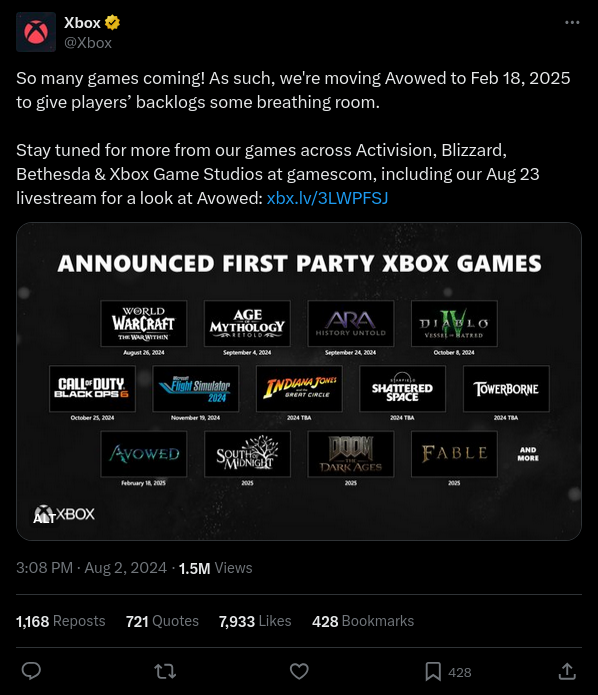Click the Xbox profile avatar
Screen dimensions: 598x695
[36, 32]
